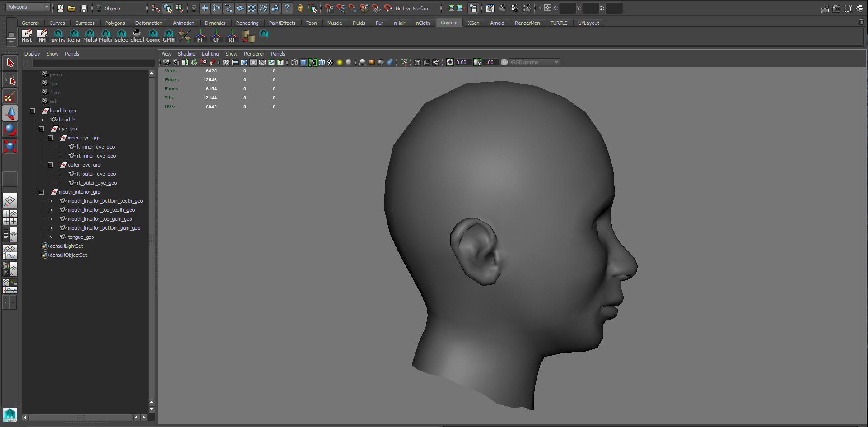Click the viewport exposure value field
The height and width of the screenshot is (427, 868).
(x=463, y=62)
